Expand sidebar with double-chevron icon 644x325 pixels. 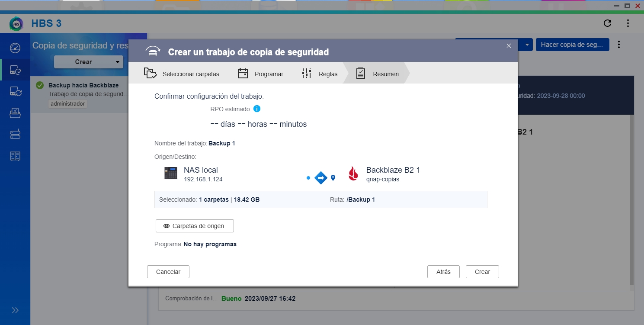tap(15, 310)
